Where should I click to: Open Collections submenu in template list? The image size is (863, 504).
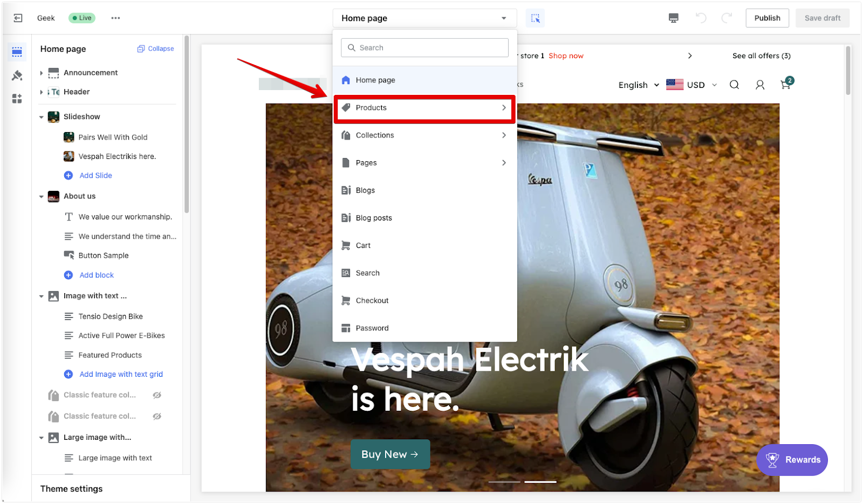point(424,135)
